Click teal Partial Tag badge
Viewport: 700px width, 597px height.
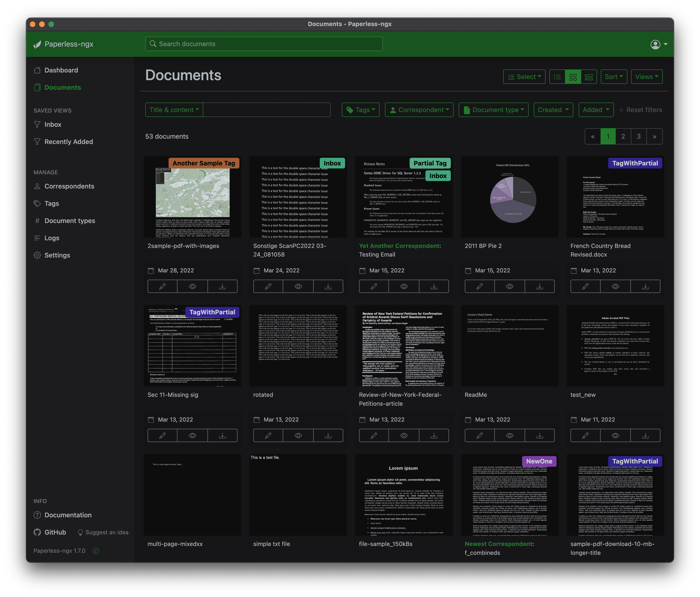(x=430, y=163)
